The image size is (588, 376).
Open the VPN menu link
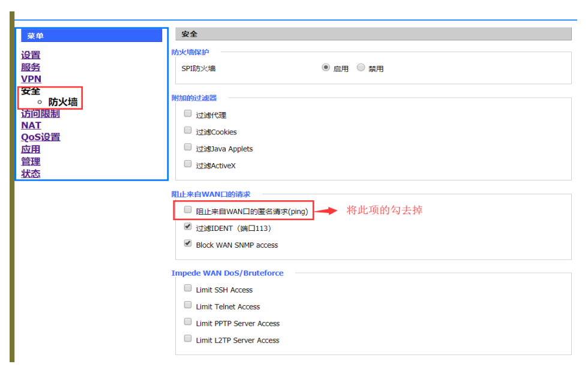[x=31, y=79]
